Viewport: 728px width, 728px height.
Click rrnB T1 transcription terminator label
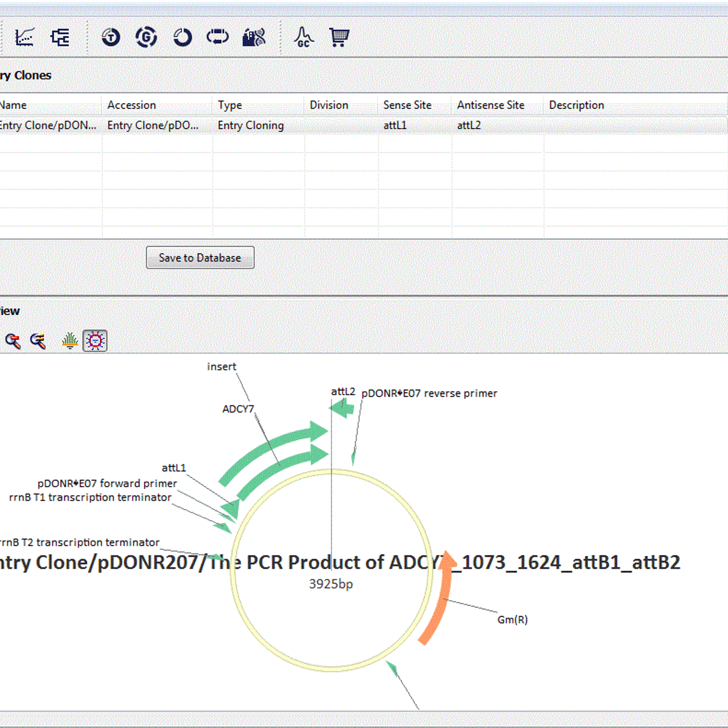click(90, 497)
